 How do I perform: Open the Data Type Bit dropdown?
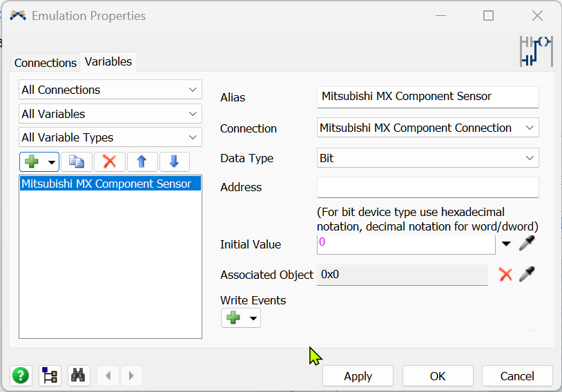coord(427,158)
